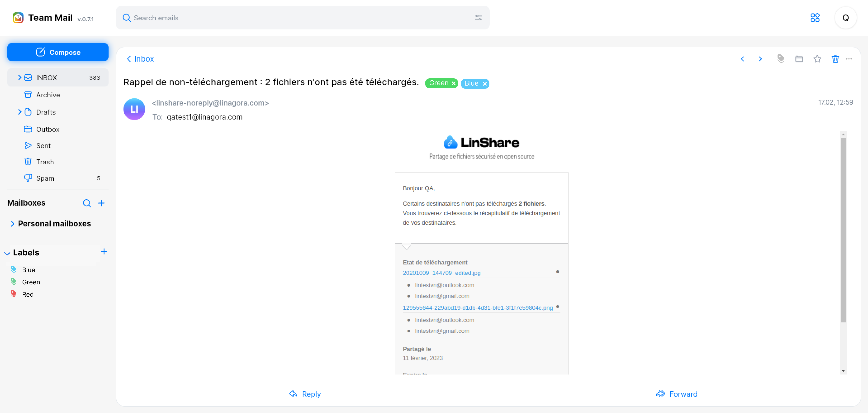The image size is (868, 413).
Task: Click the Team Mail logo
Action: (18, 17)
